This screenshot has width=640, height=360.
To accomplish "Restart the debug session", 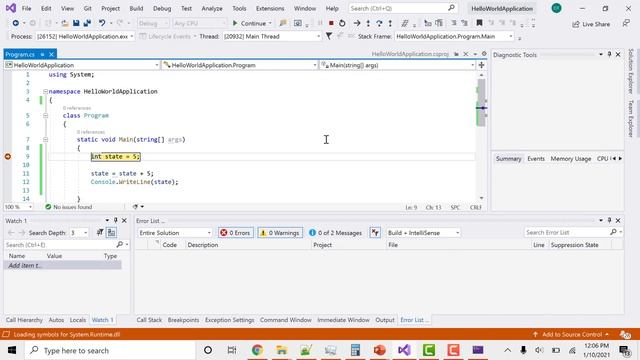I will pos(342,23).
